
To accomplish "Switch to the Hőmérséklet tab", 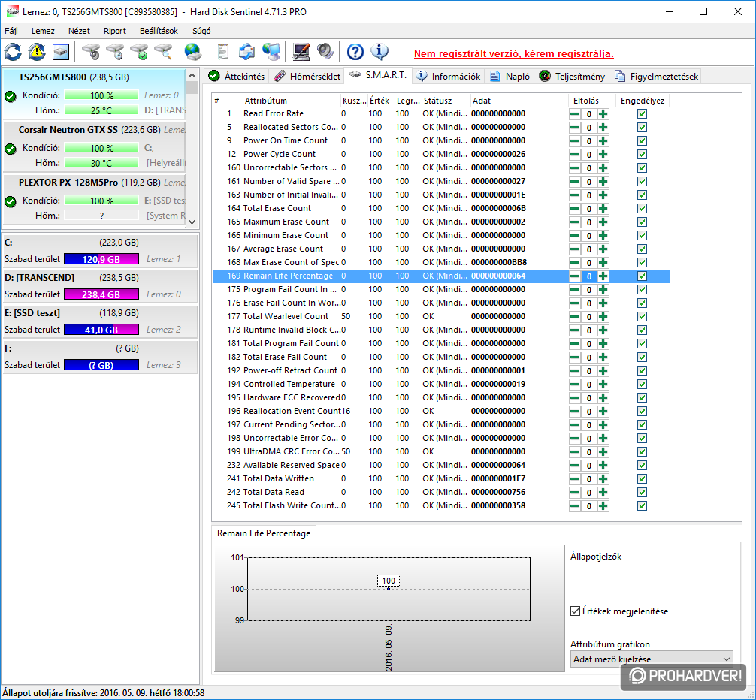I will click(307, 76).
